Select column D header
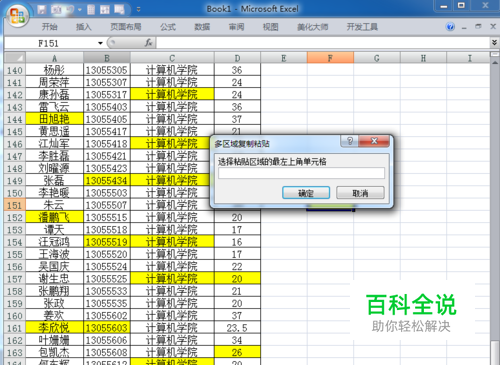This screenshot has height=365, width=500. 237,58
